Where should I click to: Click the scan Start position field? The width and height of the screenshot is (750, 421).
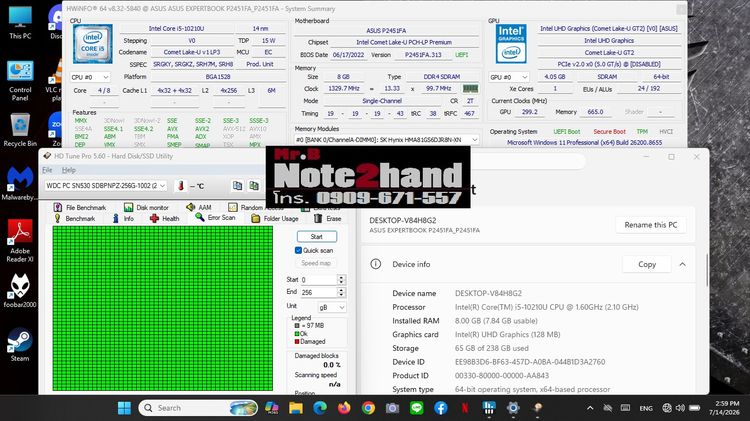(318, 280)
